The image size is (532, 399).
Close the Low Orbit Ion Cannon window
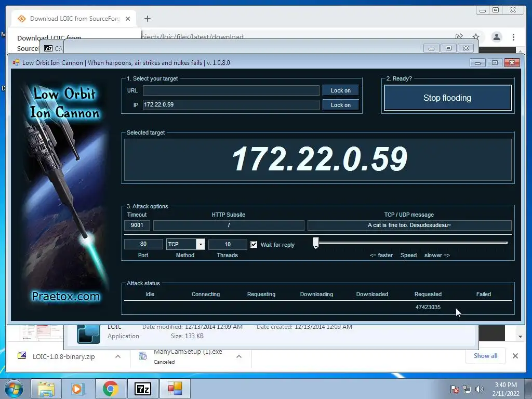pos(512,63)
